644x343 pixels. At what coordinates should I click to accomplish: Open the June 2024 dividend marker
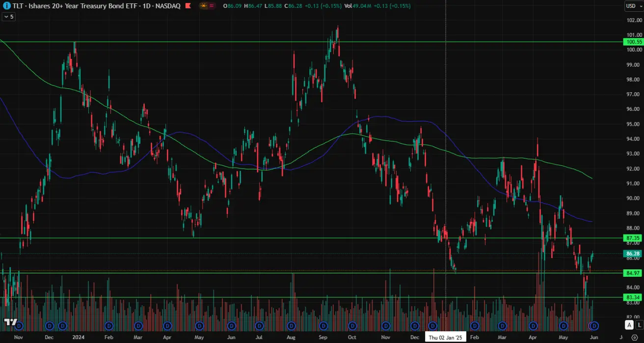tap(232, 325)
